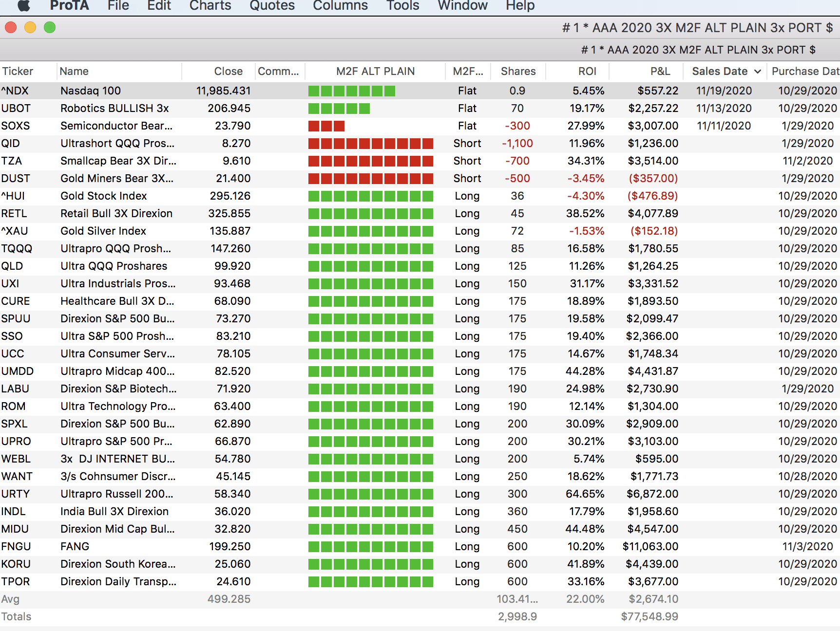Viewport: 840px width, 631px height.
Task: Click the green signal bar for ^NDX
Action: click(352, 91)
